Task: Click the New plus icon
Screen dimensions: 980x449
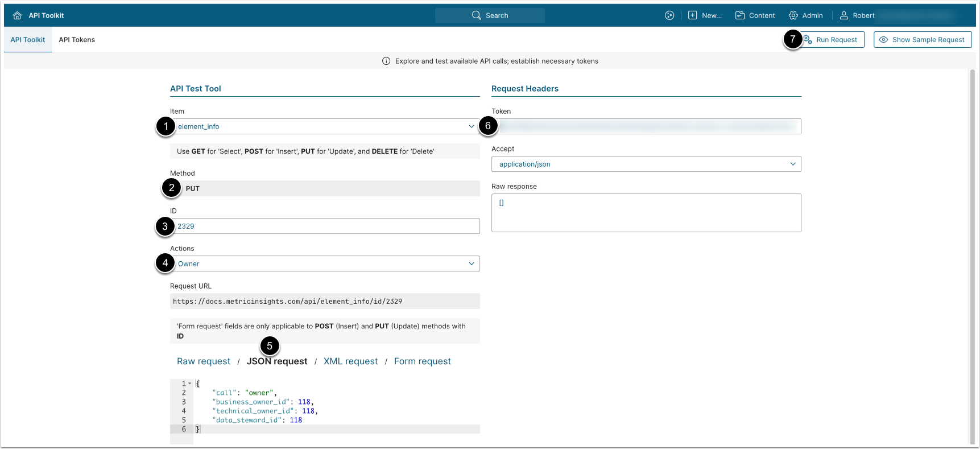Action: (x=692, y=15)
